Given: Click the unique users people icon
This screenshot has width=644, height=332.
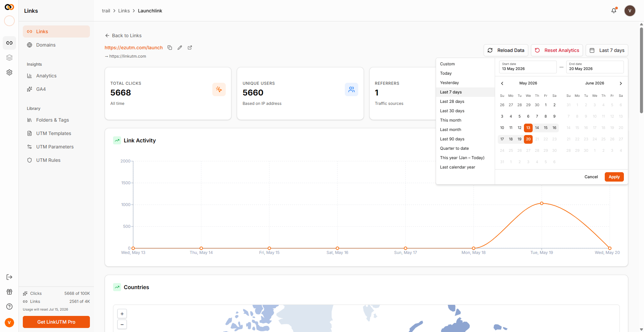Looking at the screenshot, I should pyautogui.click(x=352, y=89).
